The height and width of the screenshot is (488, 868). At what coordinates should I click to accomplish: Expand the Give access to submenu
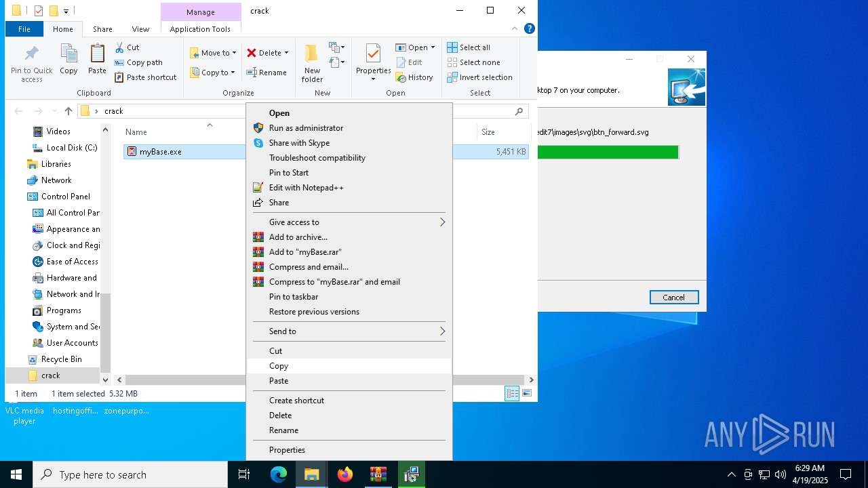click(x=349, y=222)
